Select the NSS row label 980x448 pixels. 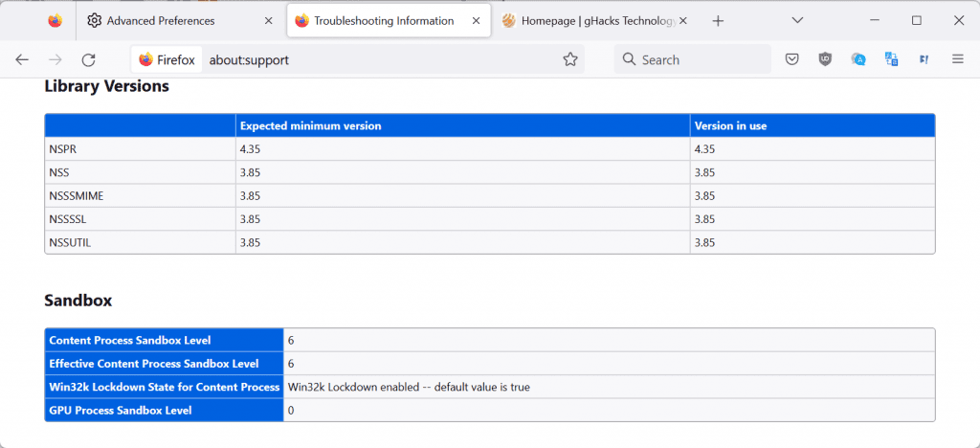[x=58, y=172]
